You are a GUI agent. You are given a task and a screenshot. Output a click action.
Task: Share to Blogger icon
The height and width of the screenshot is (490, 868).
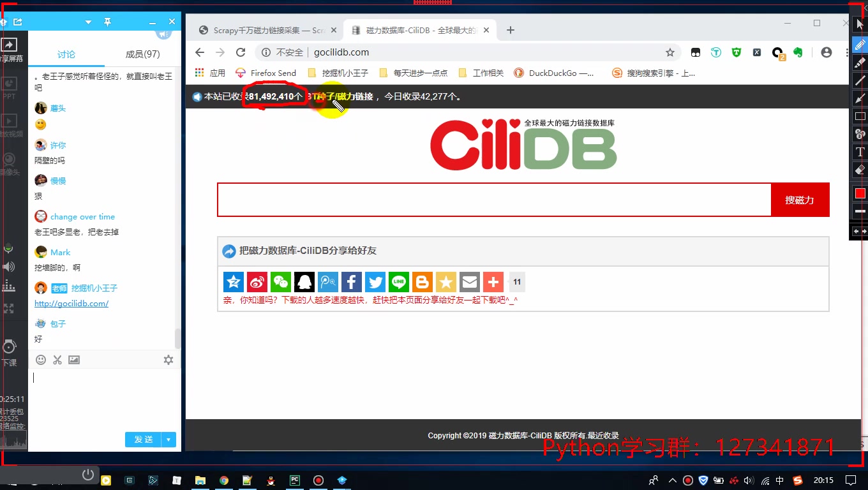tap(423, 282)
